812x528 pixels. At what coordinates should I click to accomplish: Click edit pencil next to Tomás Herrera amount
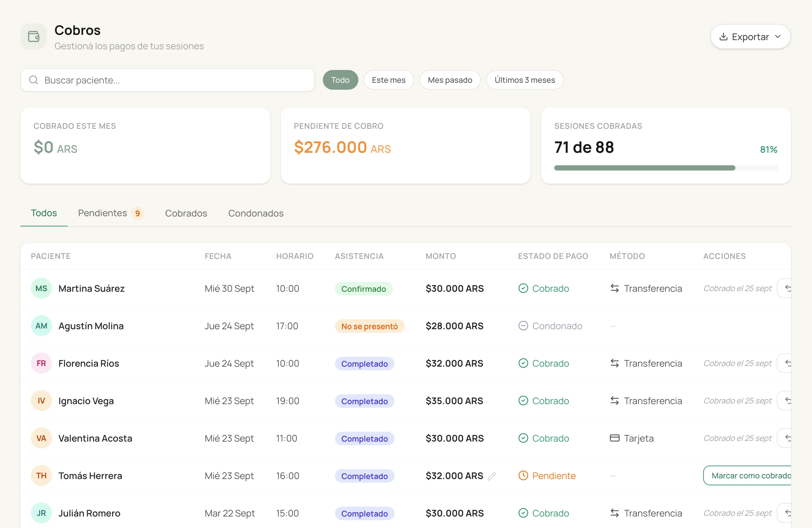[x=491, y=476]
